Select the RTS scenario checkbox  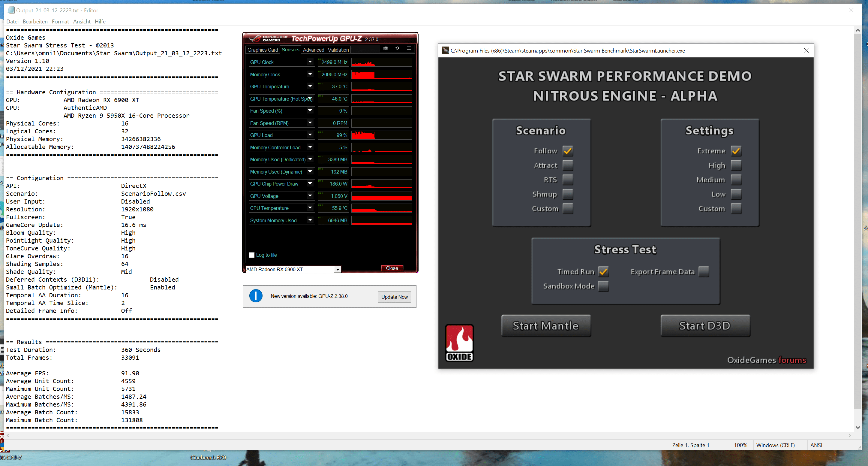(x=568, y=180)
